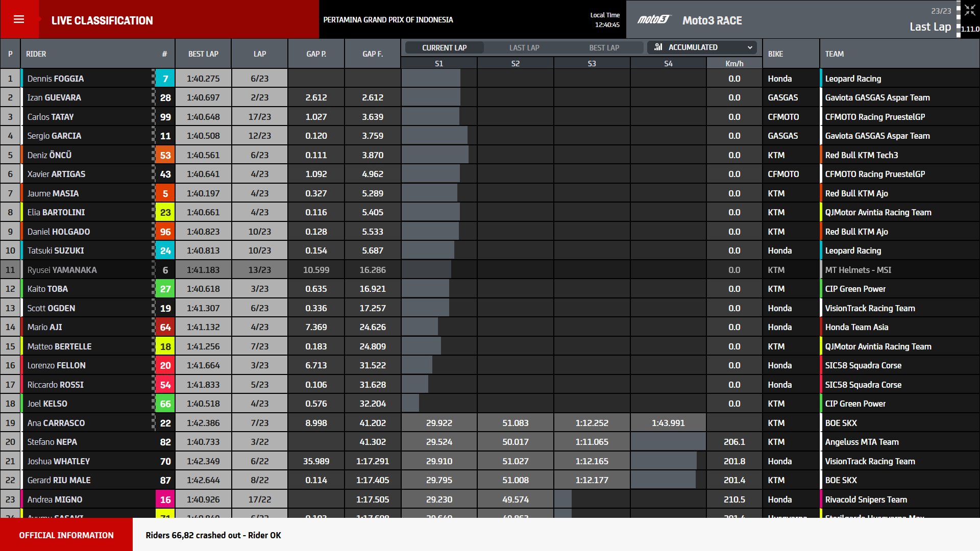Select rider Mario AJI
980x551 pixels.
click(x=45, y=327)
